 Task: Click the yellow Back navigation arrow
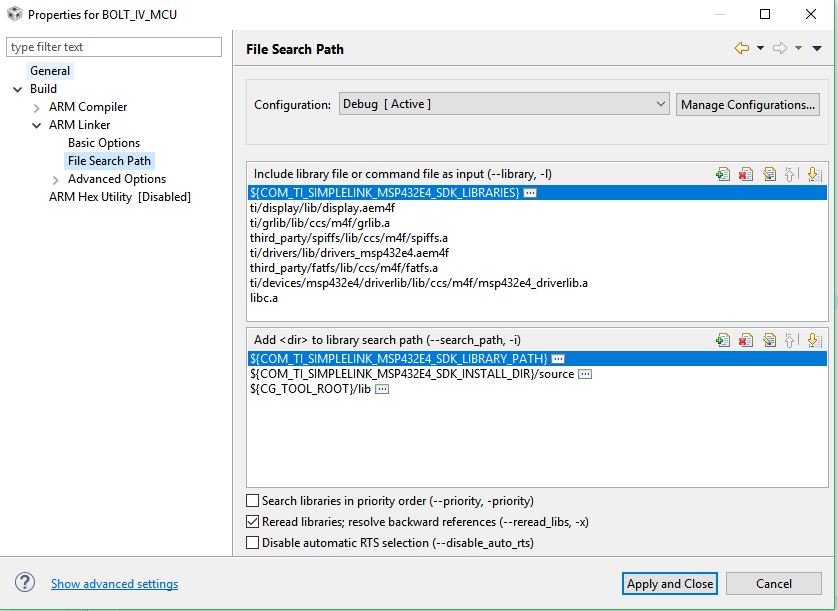point(741,48)
